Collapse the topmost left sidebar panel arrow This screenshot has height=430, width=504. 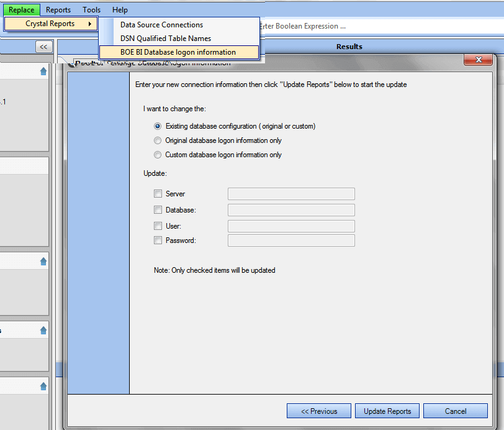pyautogui.click(x=43, y=71)
